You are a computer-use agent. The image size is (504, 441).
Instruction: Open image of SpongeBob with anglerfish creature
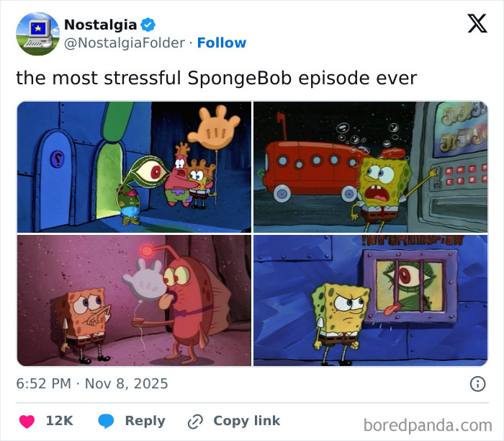point(134,300)
